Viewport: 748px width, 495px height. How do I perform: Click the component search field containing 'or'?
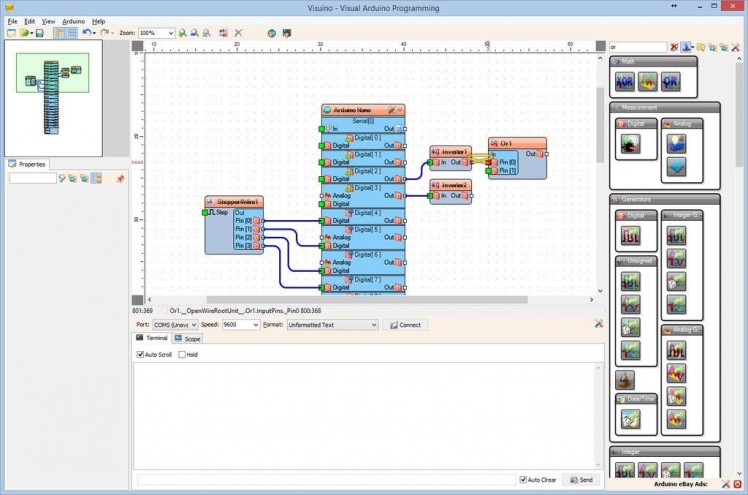point(638,47)
